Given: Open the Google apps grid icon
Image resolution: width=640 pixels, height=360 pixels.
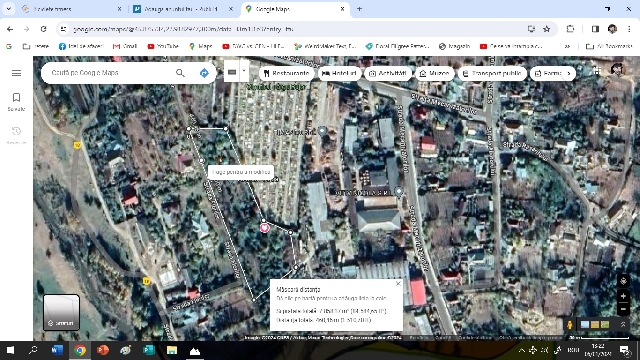Looking at the screenshot, I should 597,70.
